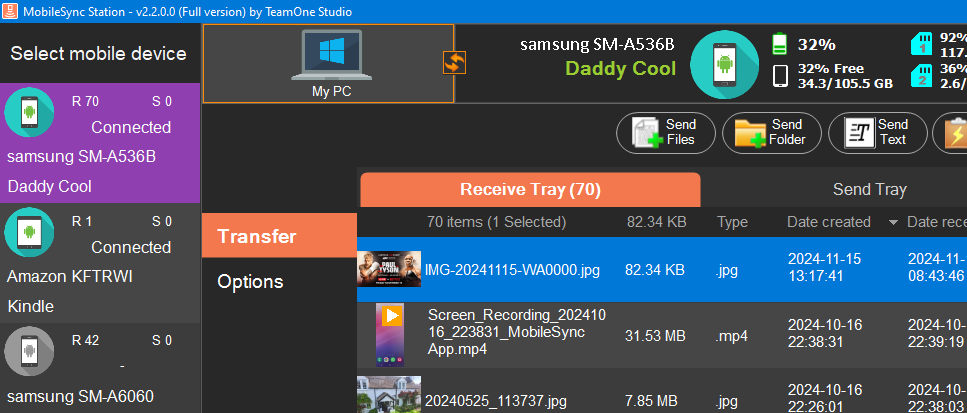
Task: Select Screen_Recording_20241016_223831_MobileSync App.mp4 file name
Action: pos(517,333)
